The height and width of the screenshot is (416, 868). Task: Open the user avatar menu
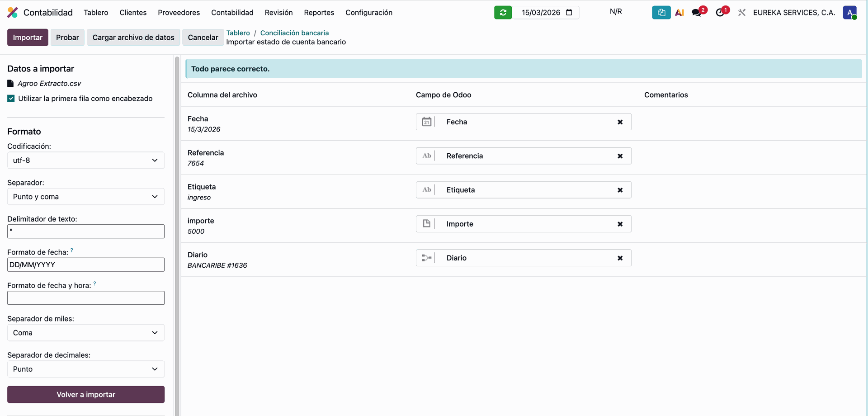click(849, 13)
